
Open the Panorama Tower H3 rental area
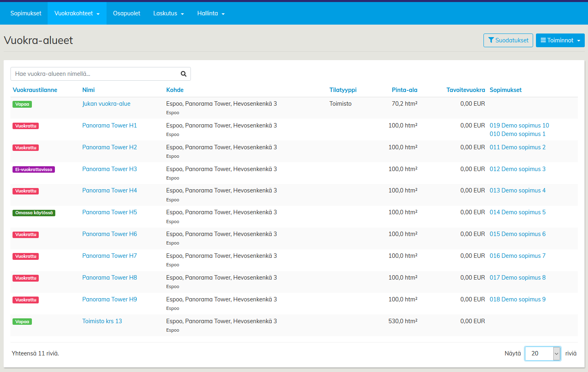pos(109,169)
